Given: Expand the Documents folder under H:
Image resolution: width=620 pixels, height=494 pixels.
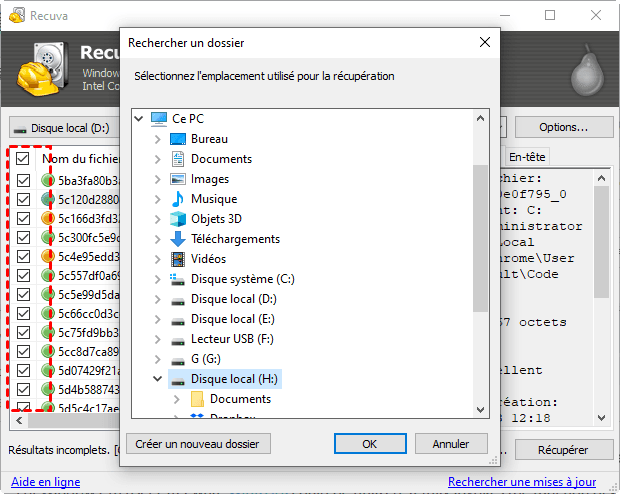Looking at the screenshot, I should pos(177,399).
